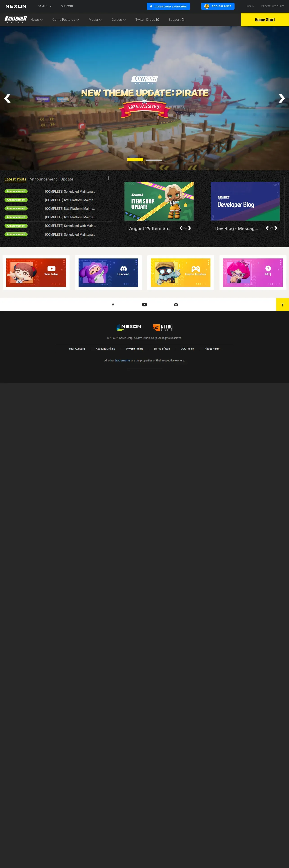Open the Terms of Use footer link
This screenshot has width=289, height=868.
162,349
